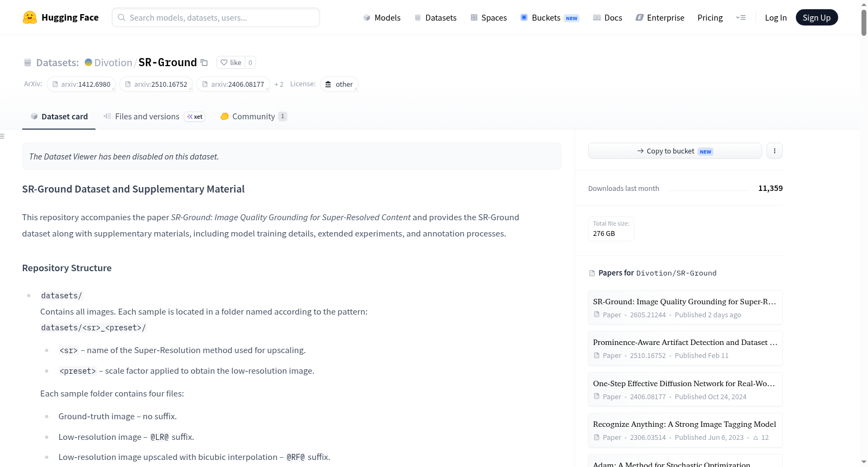Open One-Step Effective Diffusion Network paper card
Viewport: 868px width, 467px height.
tap(685, 389)
